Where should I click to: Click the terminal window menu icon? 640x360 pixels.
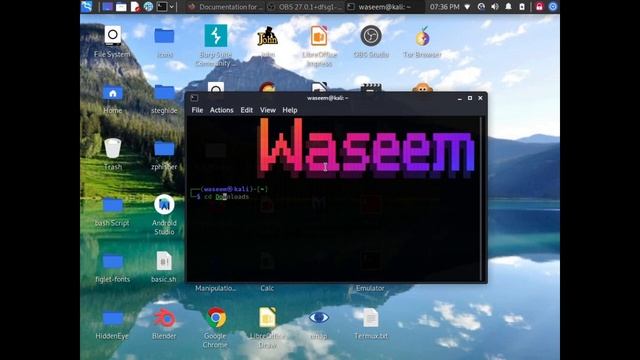[x=194, y=98]
